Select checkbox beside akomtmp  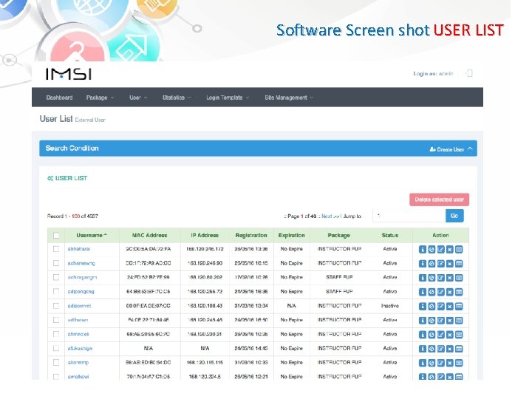pyautogui.click(x=56, y=363)
